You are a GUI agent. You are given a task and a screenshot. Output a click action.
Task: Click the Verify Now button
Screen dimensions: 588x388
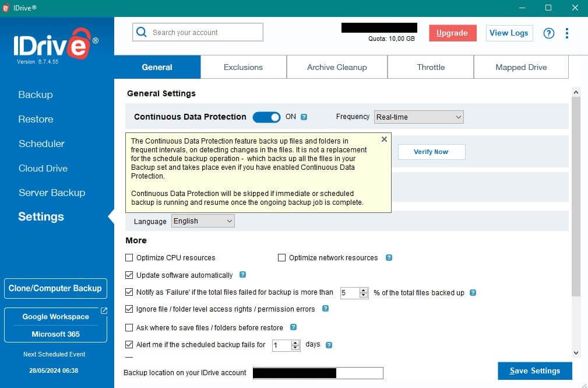point(431,152)
